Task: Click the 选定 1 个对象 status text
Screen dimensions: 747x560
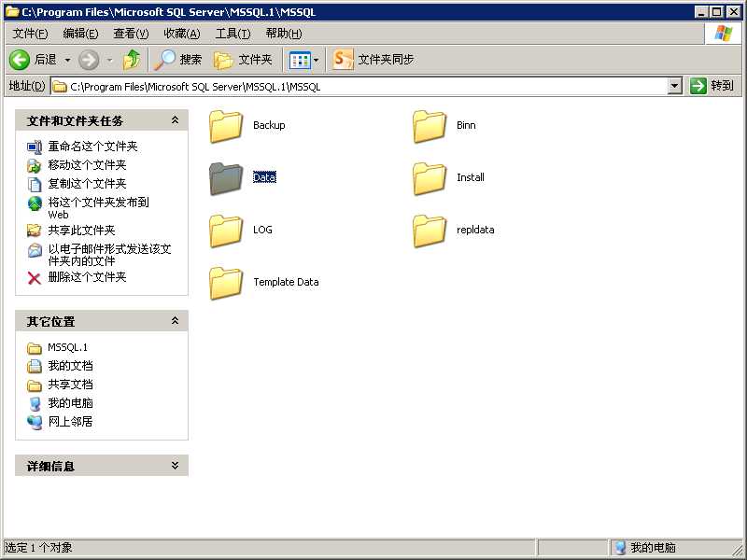Action: (38, 548)
